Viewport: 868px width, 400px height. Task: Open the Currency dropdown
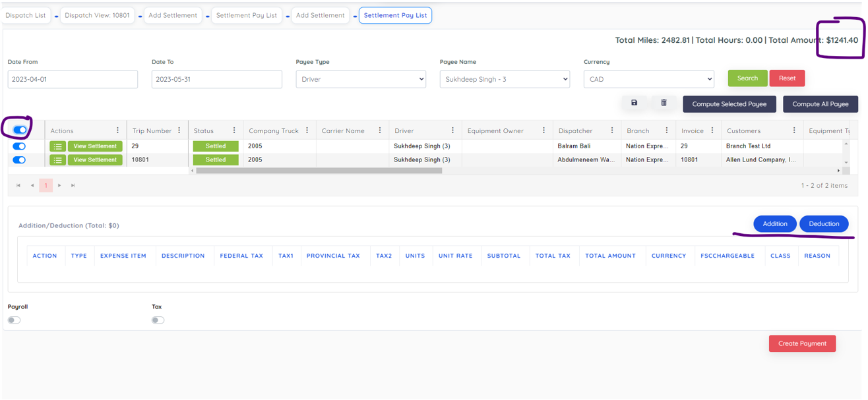click(648, 79)
